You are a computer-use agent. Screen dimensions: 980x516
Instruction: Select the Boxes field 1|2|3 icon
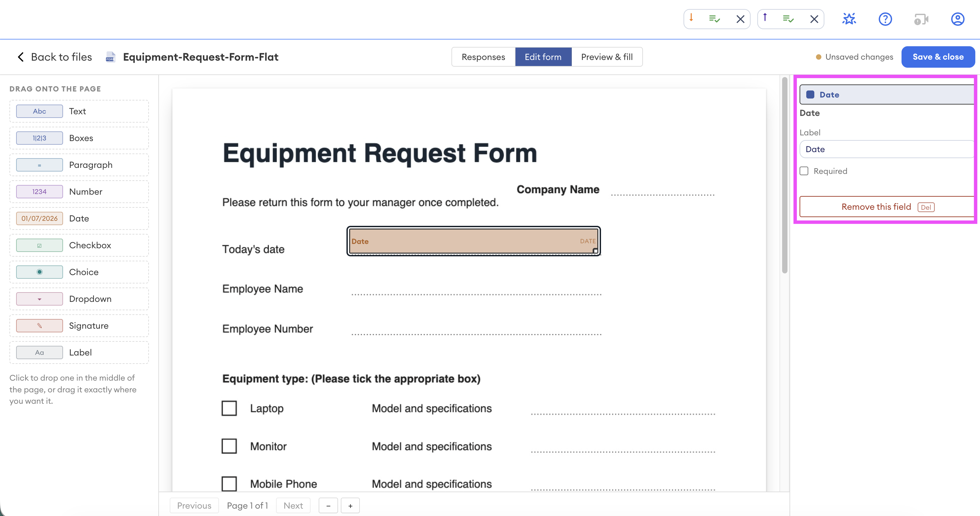(40, 138)
